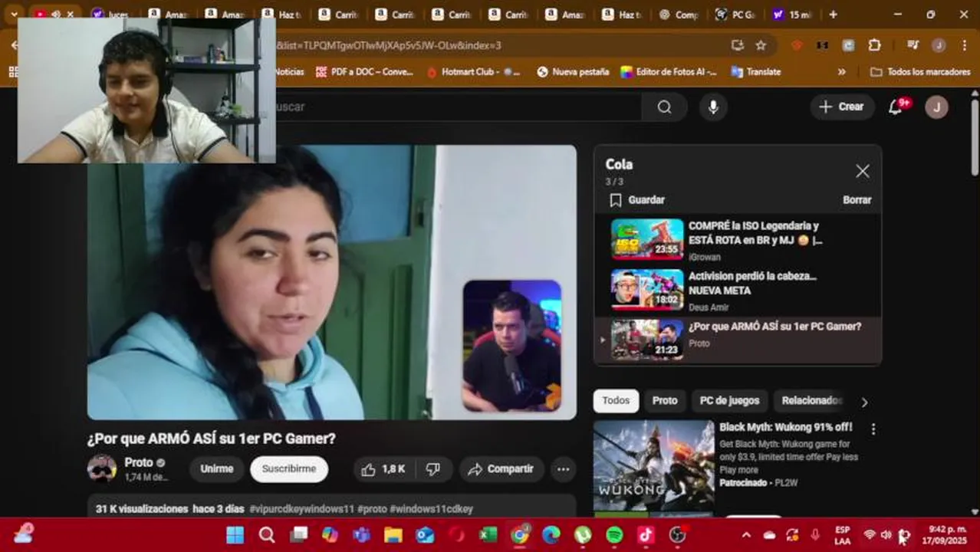Open the Translate bookmark

[755, 72]
